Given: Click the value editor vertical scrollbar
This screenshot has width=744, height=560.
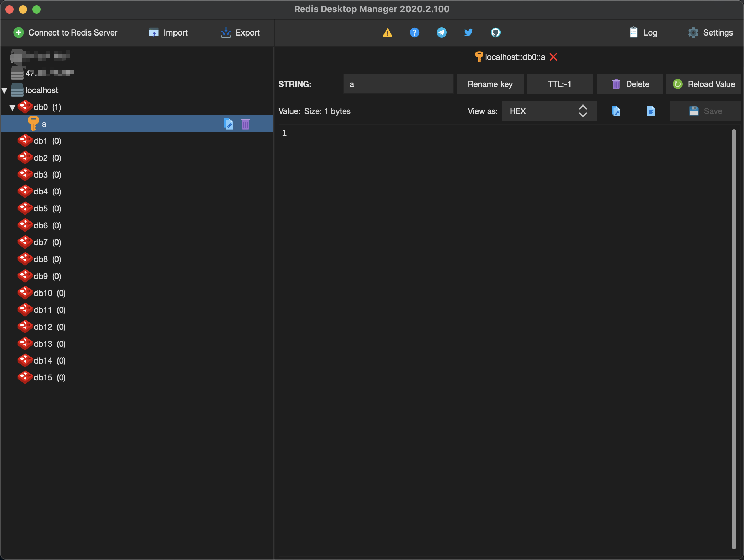Looking at the screenshot, I should pos(734,338).
